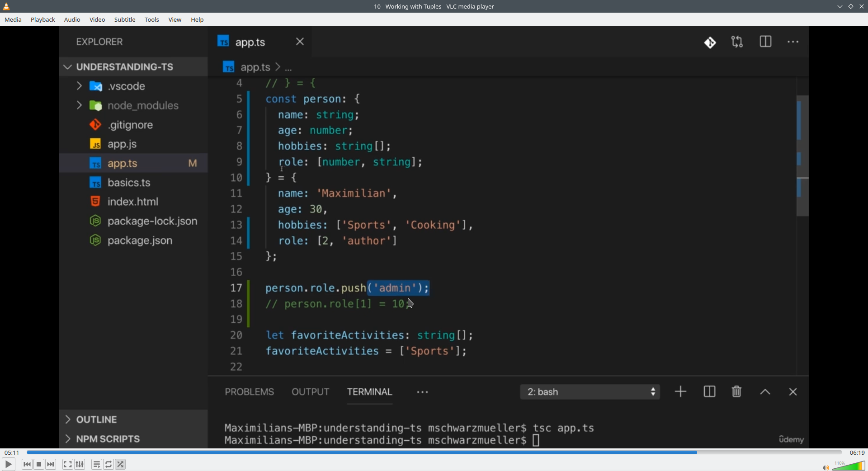Open the Media menu
This screenshot has height=471, width=868.
tap(13, 20)
